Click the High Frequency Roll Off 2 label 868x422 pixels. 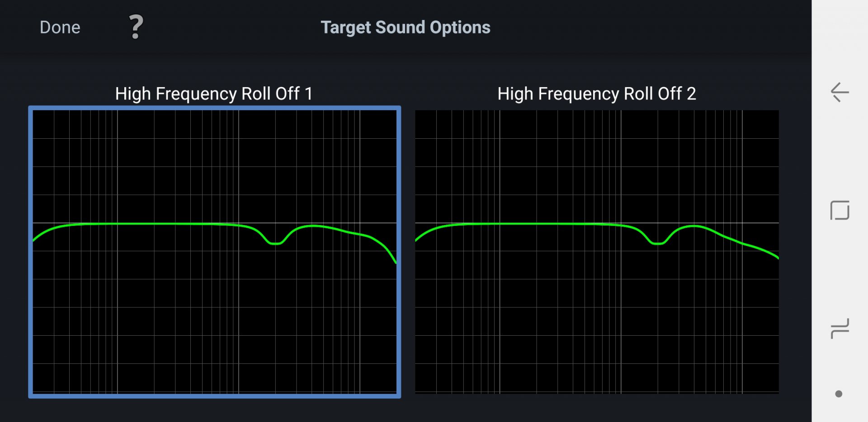596,94
